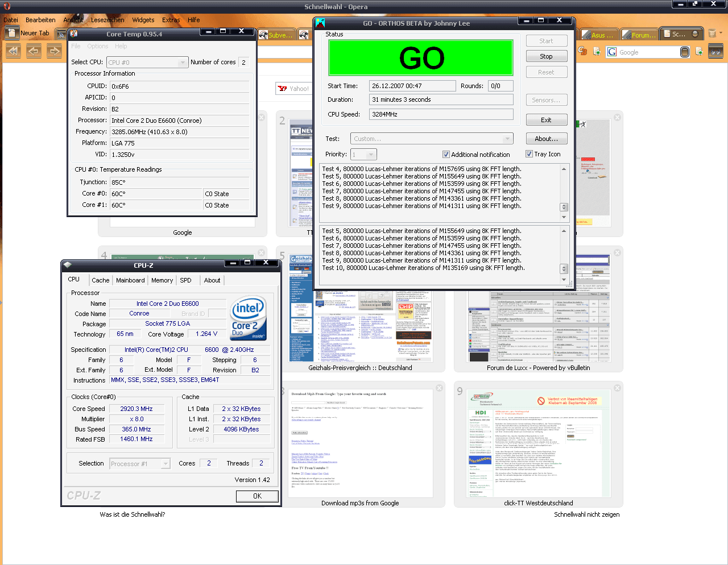Switch to the About tab in CPU-Z
Viewport: 728px width, 565px height.
212,280
